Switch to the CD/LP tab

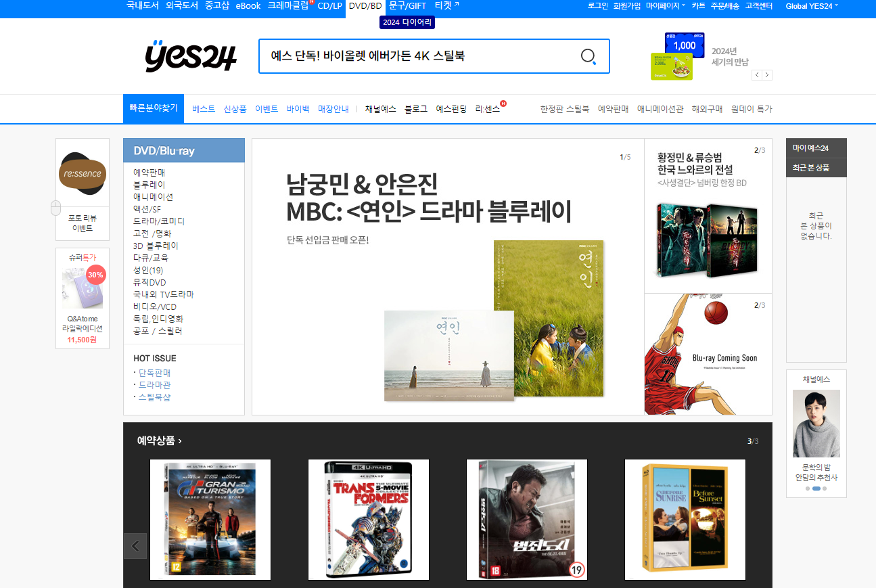[x=329, y=6]
